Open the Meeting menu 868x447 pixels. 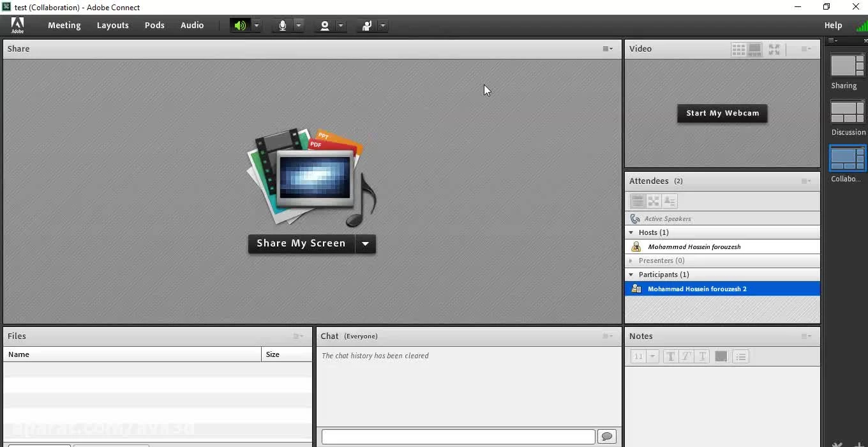point(64,26)
